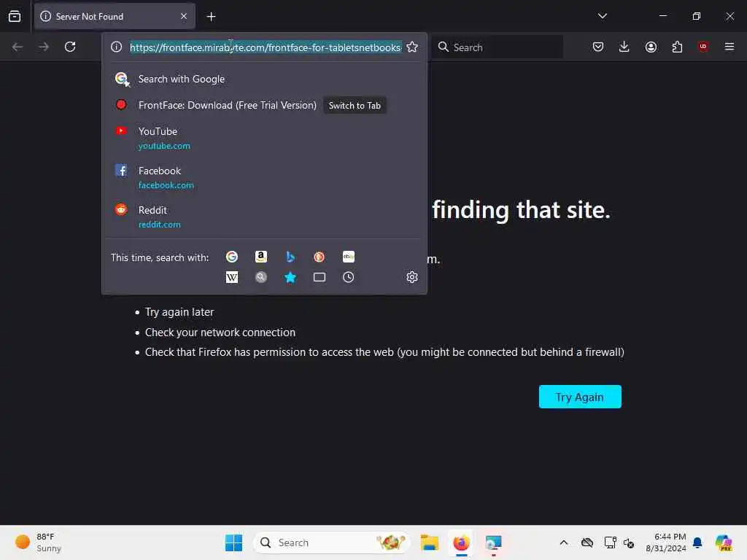Open Firefox View from tab bar
747x560 pixels.
click(x=15, y=16)
